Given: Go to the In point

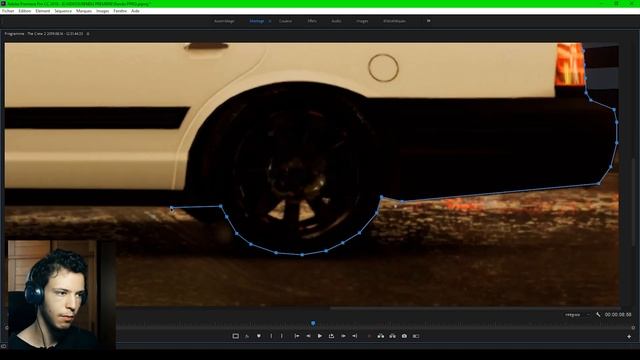Looking at the screenshot, I should click(x=297, y=336).
